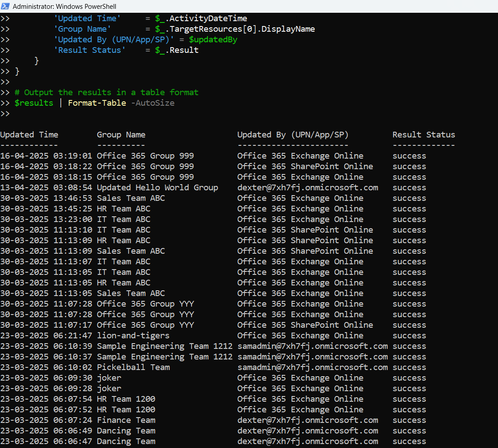This screenshot has height=448, width=498.
Task: Click the Finance Team group name
Action: pyautogui.click(x=126, y=420)
